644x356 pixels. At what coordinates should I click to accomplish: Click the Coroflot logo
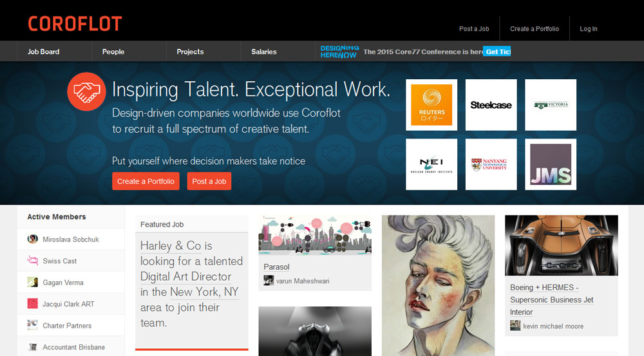tap(75, 24)
